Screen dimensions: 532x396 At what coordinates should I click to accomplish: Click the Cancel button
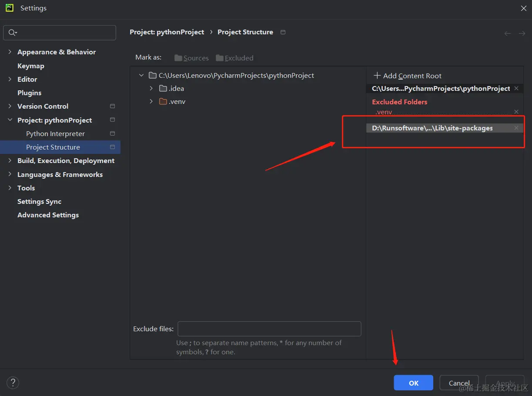[459, 383]
